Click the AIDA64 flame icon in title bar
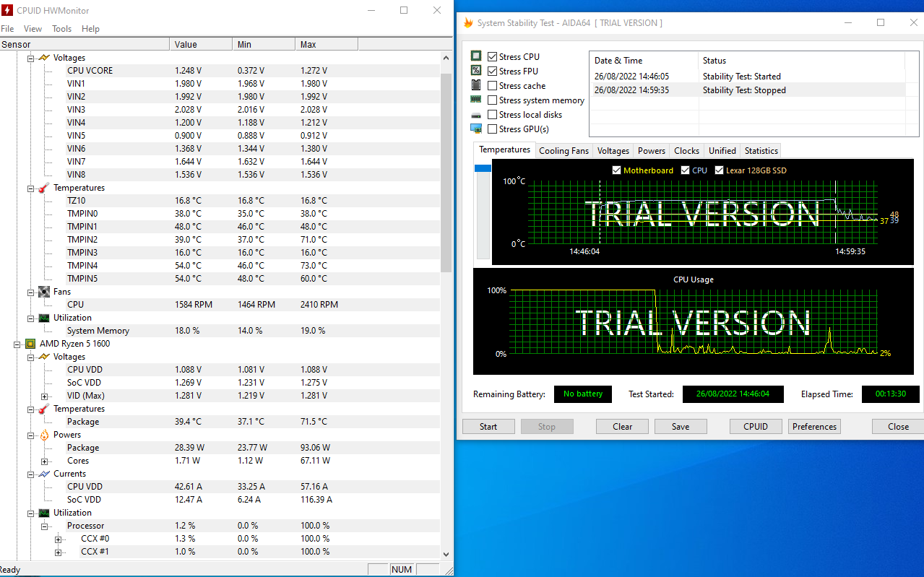 [469, 23]
